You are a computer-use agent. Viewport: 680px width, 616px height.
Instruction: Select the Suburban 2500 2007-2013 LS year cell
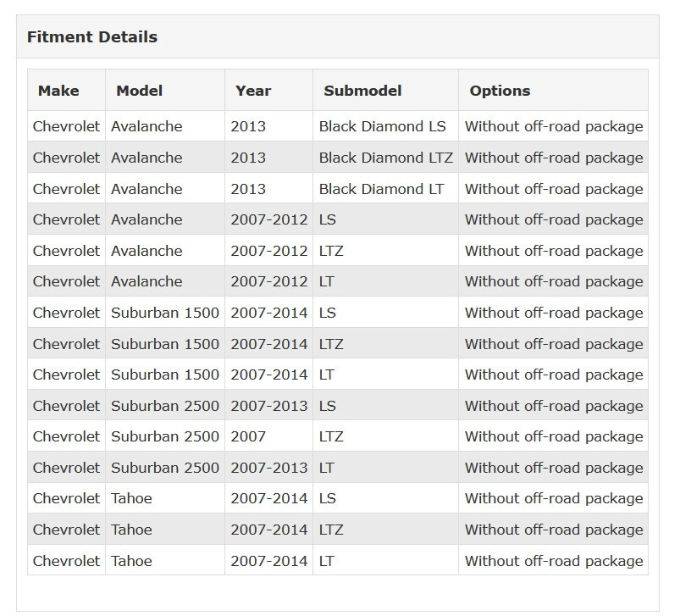269,406
